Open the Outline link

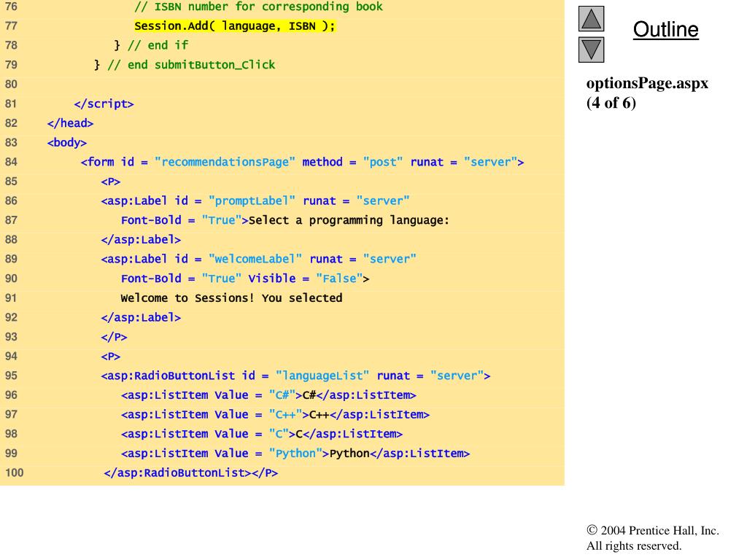point(665,29)
